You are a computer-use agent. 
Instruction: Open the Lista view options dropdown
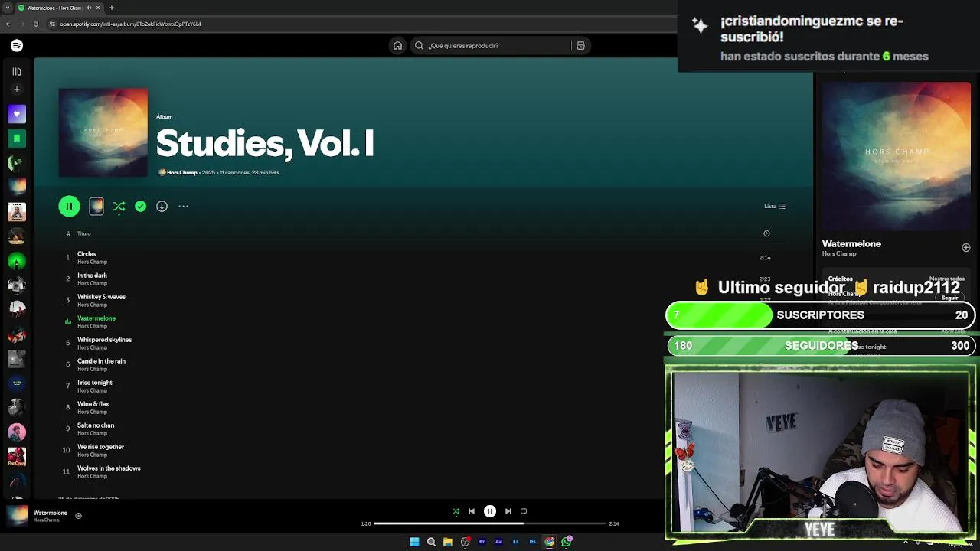coord(775,206)
